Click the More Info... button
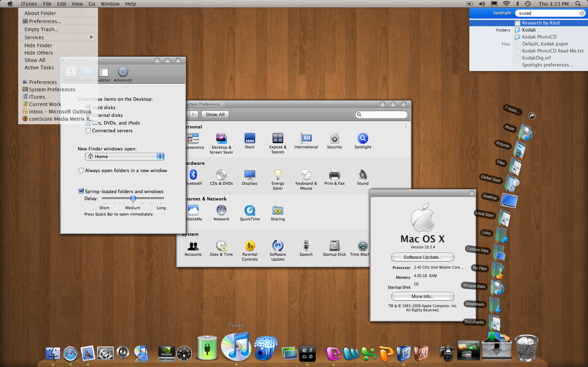Viewport: 588px width, 367px height. (423, 296)
